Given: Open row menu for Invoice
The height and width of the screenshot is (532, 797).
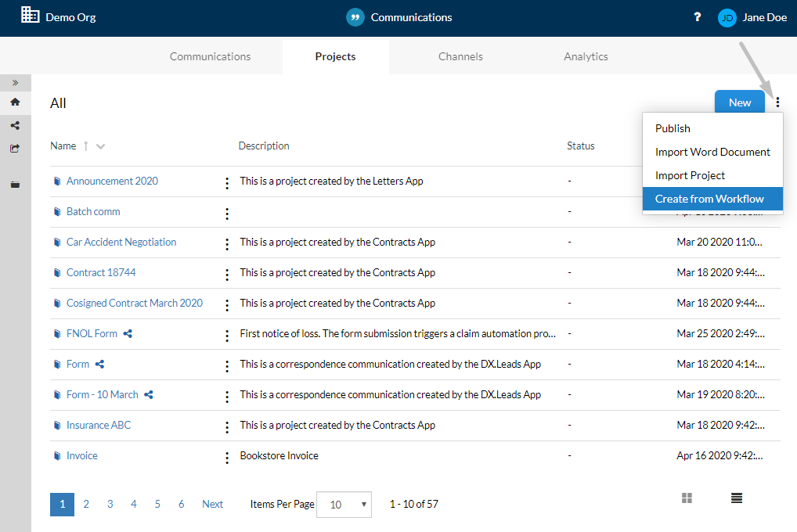Looking at the screenshot, I should point(227,458).
